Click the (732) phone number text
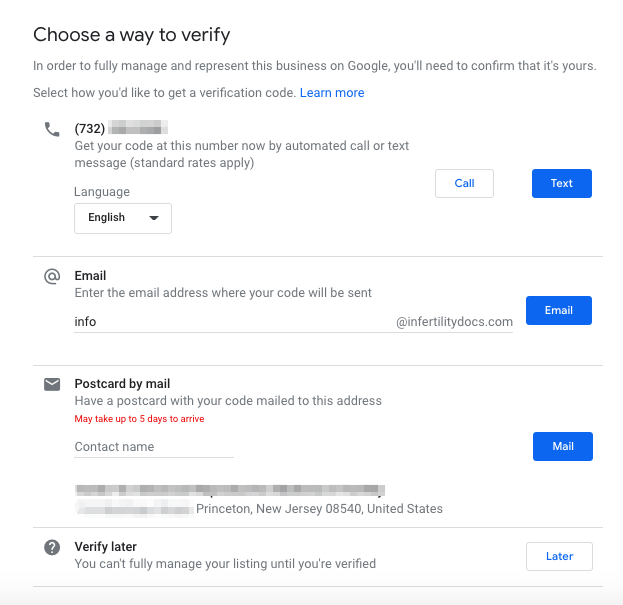 [120, 128]
